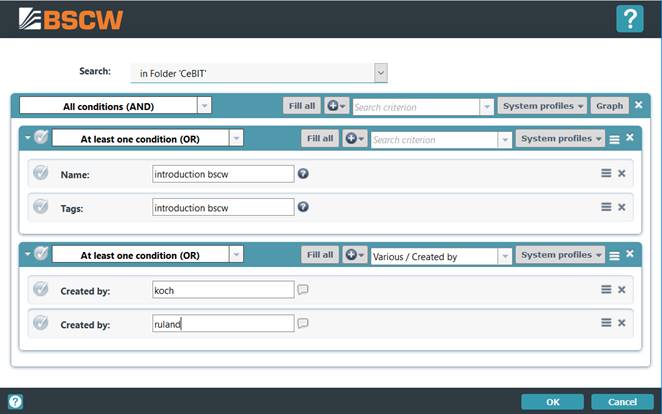
Task: Expand the All conditions (AND) dropdown
Action: [204, 105]
